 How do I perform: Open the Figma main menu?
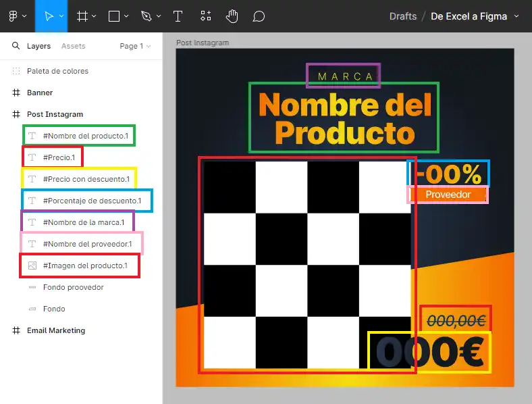click(x=13, y=16)
